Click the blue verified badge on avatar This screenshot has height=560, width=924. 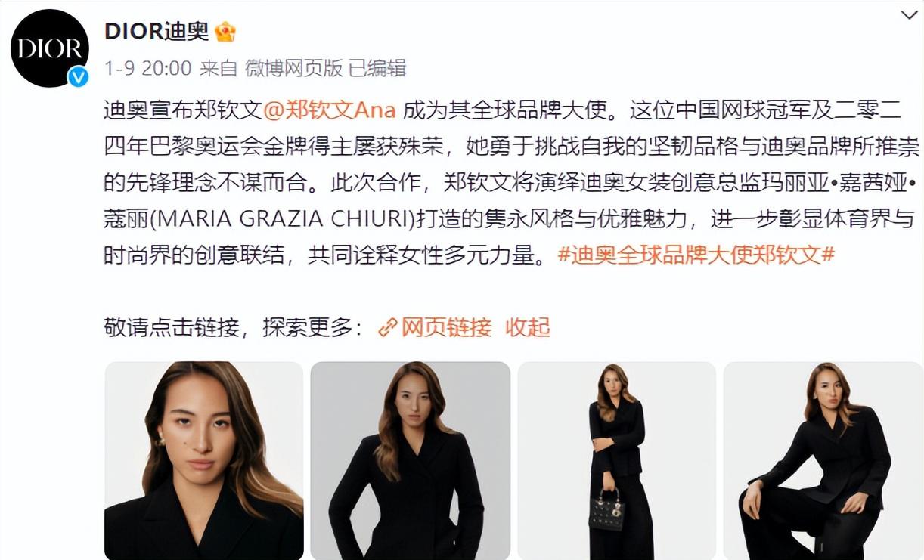(x=78, y=76)
